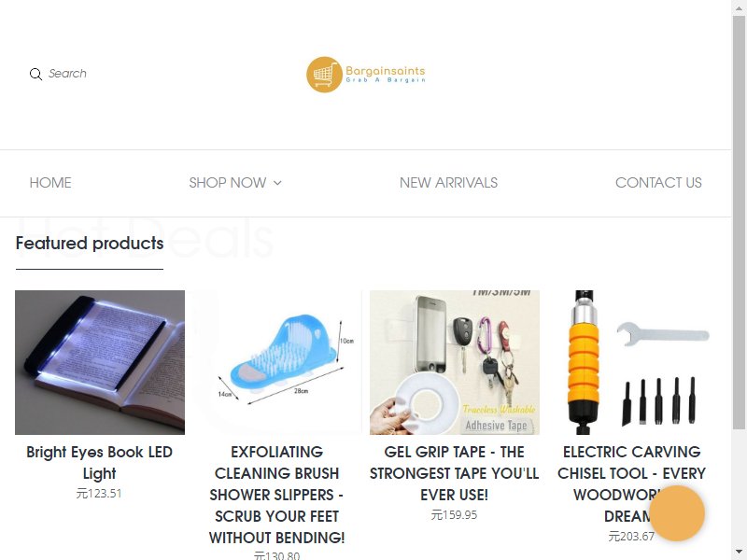
Task: Click the orange floating circle button
Action: (x=676, y=513)
